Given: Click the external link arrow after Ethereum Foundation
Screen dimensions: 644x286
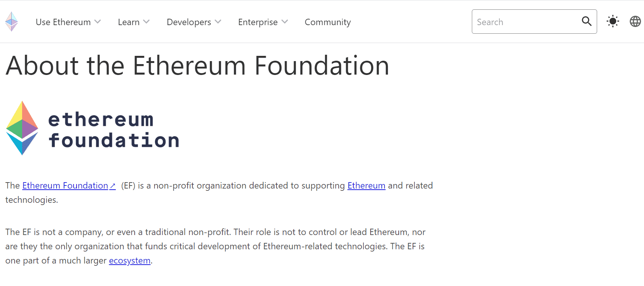Looking at the screenshot, I should point(113,186).
